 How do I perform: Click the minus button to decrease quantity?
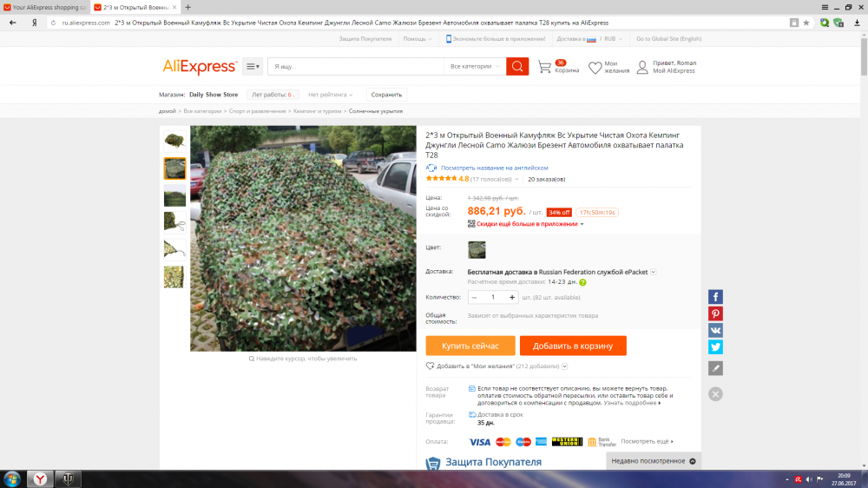tap(474, 297)
